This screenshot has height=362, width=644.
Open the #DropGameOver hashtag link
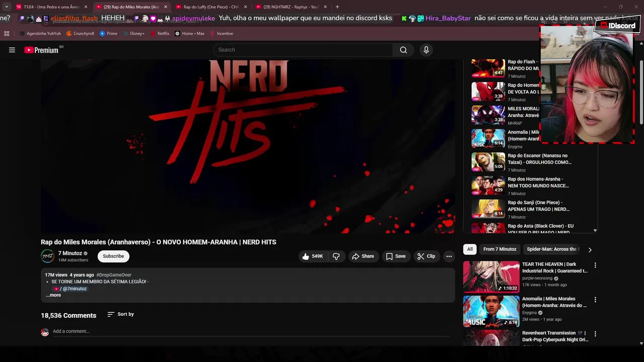click(x=114, y=275)
